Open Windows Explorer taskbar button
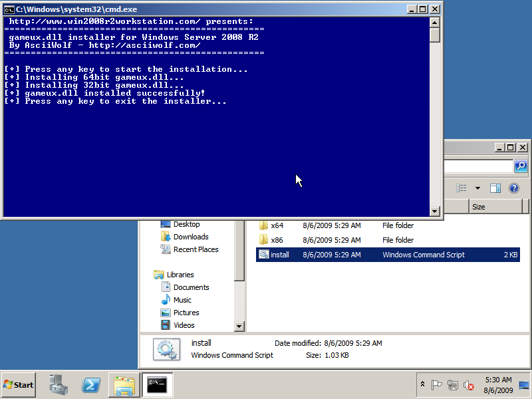This screenshot has height=399, width=532. point(124,385)
